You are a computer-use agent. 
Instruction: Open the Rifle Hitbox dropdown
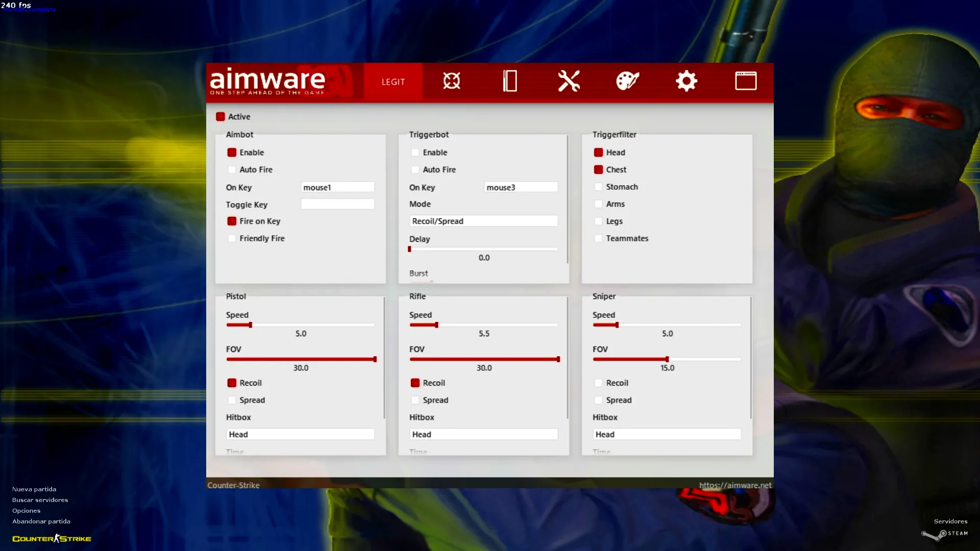coord(483,434)
